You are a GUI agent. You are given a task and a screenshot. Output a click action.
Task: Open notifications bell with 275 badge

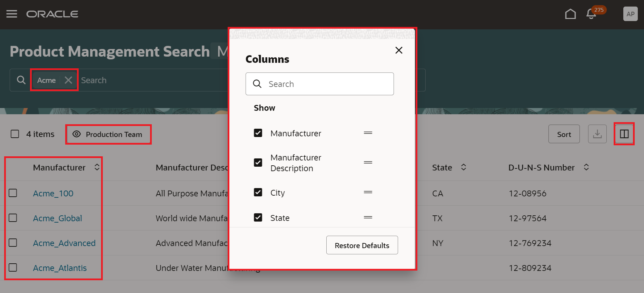click(x=591, y=14)
